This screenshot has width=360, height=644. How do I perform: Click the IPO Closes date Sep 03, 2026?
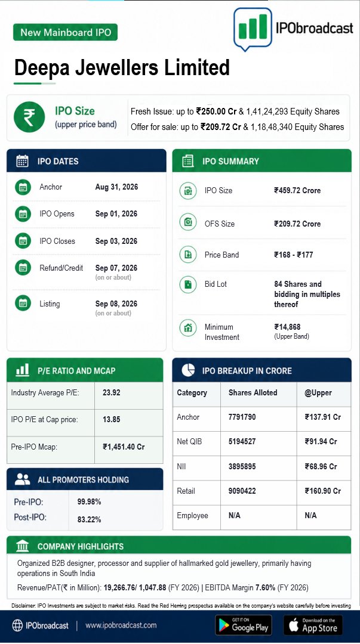pos(116,241)
